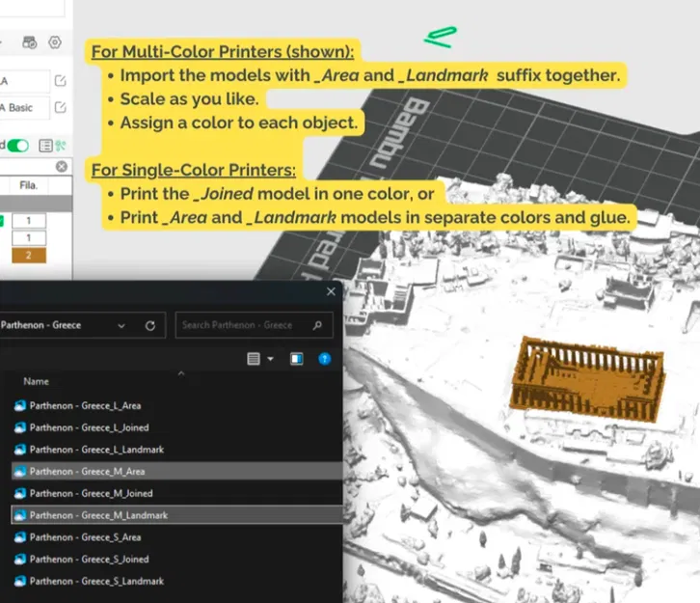Edit the 'A Basic' preset icon

point(61,107)
